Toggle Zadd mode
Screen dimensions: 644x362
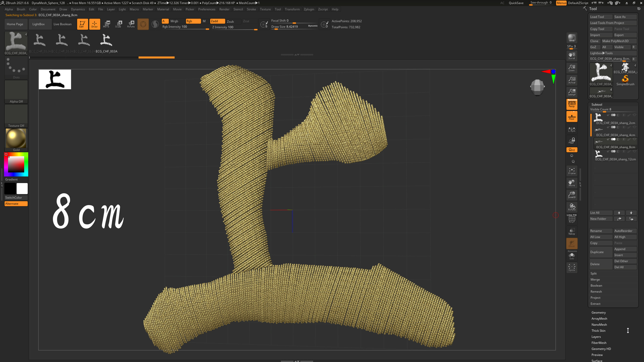click(x=217, y=21)
